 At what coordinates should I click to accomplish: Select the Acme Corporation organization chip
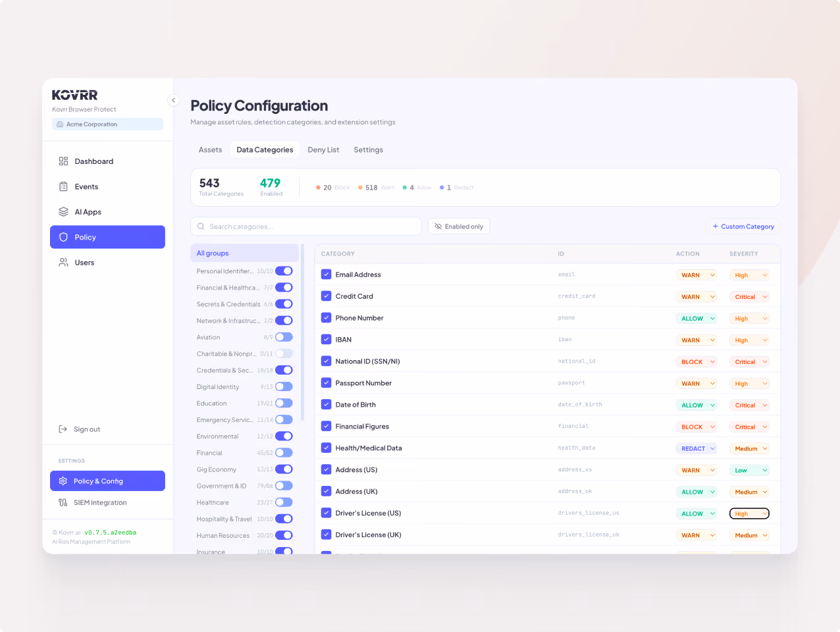pos(107,124)
